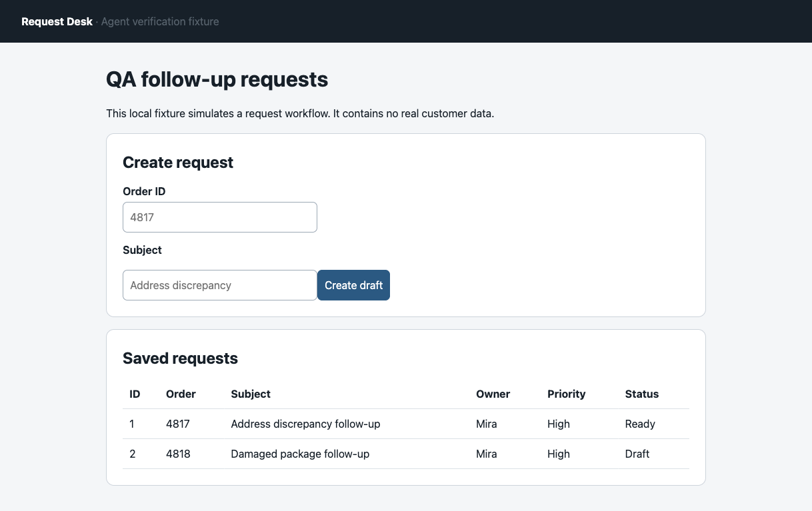Click the Owner column header
Screen dimensions: 812x511
(x=493, y=394)
